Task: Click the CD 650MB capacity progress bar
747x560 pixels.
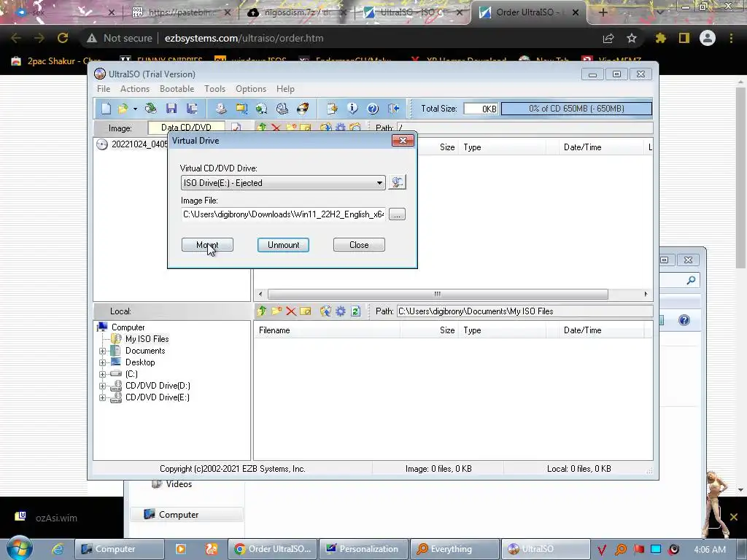Action: pyautogui.click(x=576, y=109)
